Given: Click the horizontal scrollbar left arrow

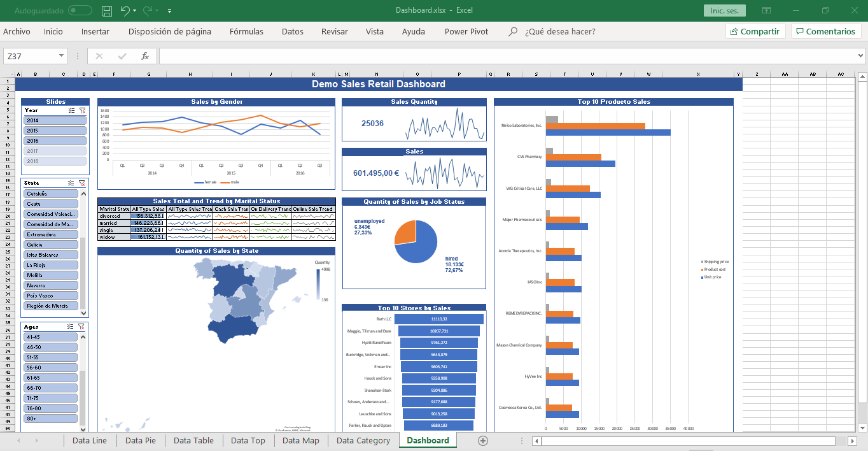Looking at the screenshot, I should coord(536,440).
